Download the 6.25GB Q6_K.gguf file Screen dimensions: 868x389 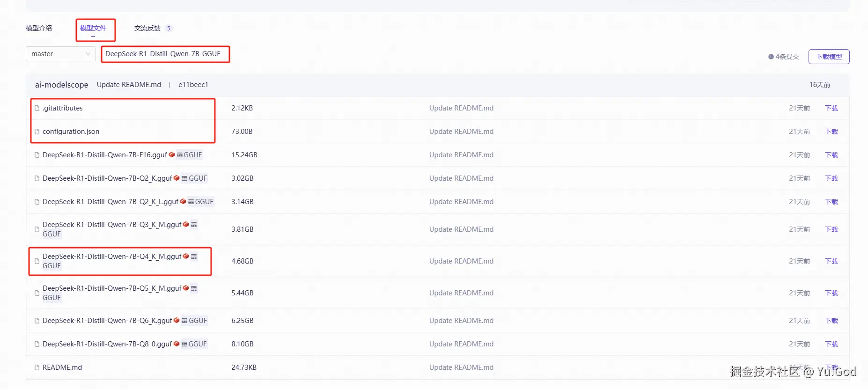[x=831, y=321]
